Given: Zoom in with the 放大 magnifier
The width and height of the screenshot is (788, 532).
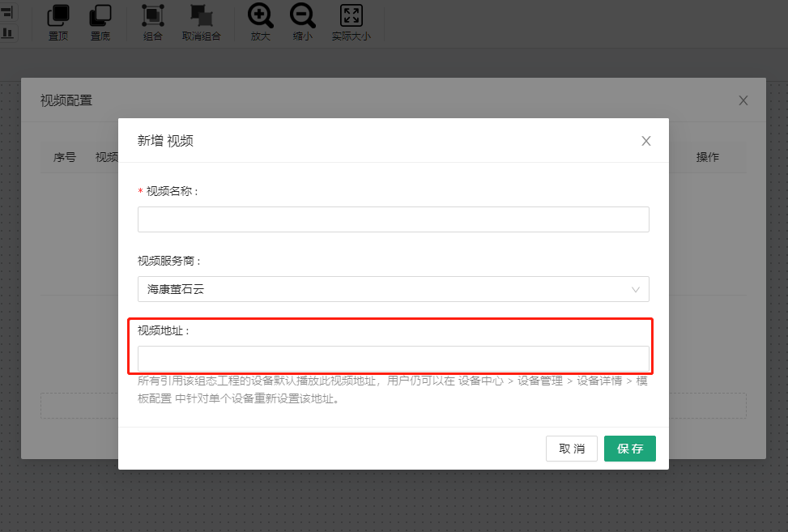Looking at the screenshot, I should coord(260,15).
